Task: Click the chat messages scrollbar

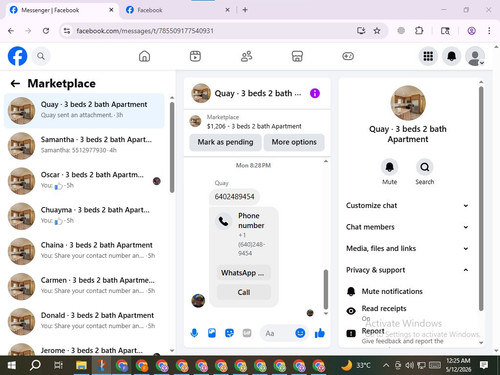Action: coord(326,289)
